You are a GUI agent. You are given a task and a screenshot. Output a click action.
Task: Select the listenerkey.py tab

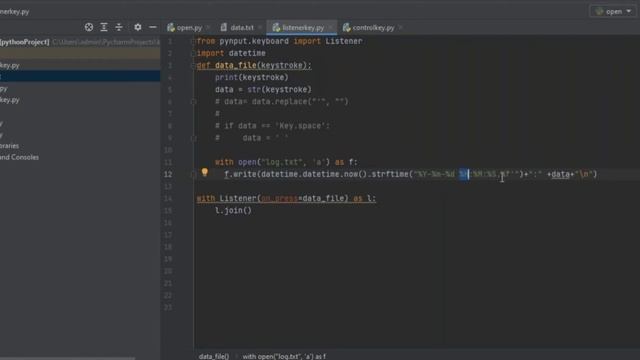tap(303, 28)
